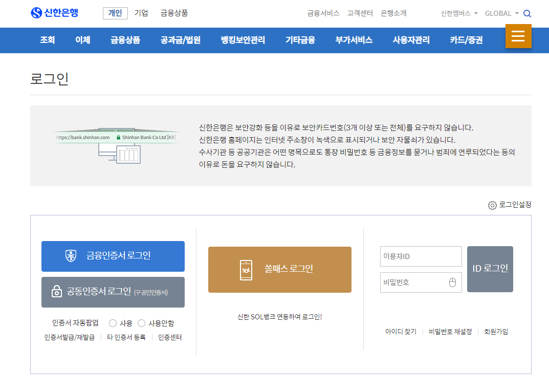549x392 pixels.
Task: Click the ID 로그인 button
Action: [x=490, y=269]
